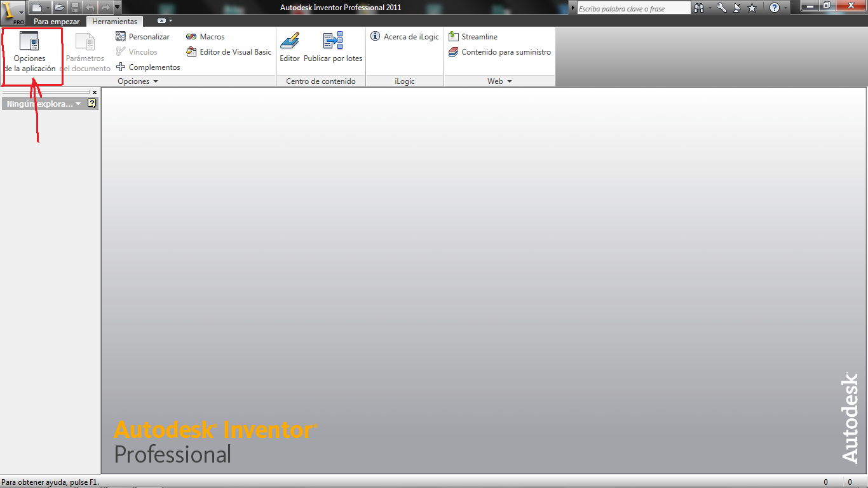Expand the Help dropdown arrow
Image resolution: width=868 pixels, height=488 pixels.
(785, 8)
